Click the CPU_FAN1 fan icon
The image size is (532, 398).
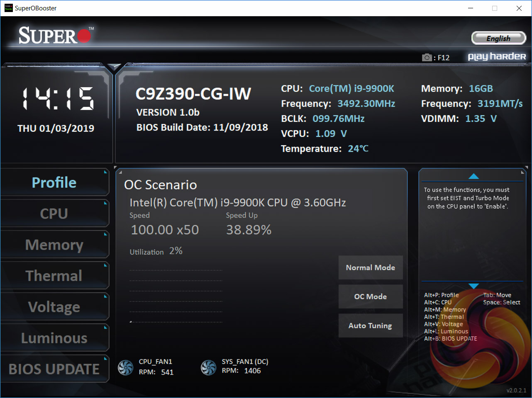pyautogui.click(x=126, y=367)
